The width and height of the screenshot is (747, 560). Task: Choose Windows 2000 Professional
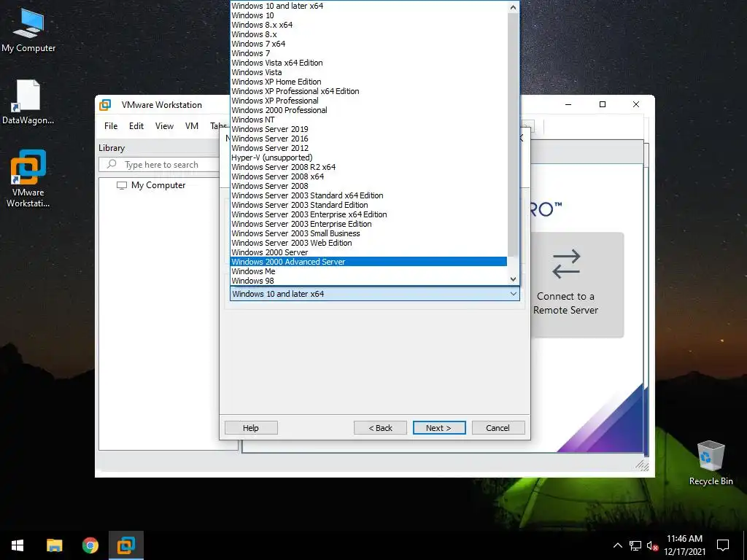[368, 110]
